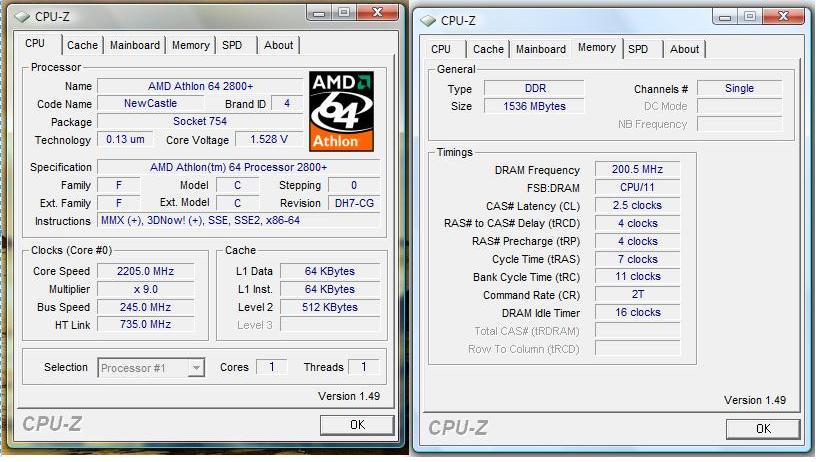The width and height of the screenshot is (820, 462).
Task: Click the CAS# Latency value 2.5 clocks
Action: 637,206
